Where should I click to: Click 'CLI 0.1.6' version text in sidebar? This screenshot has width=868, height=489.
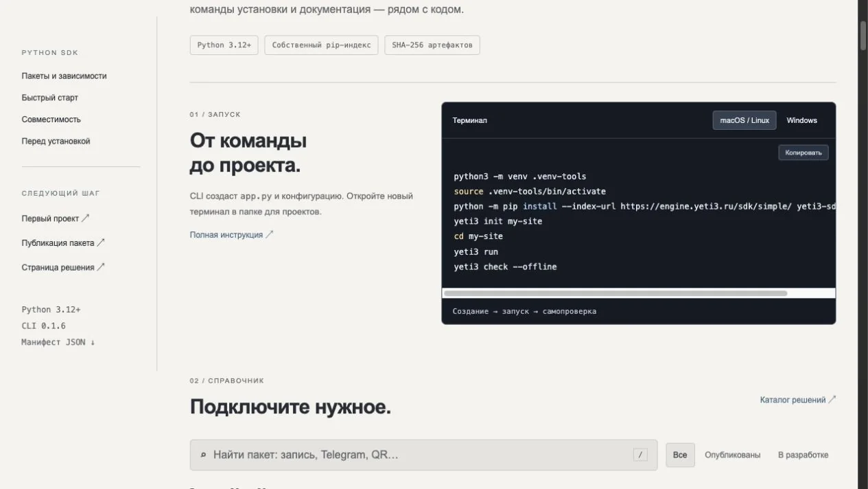click(44, 326)
